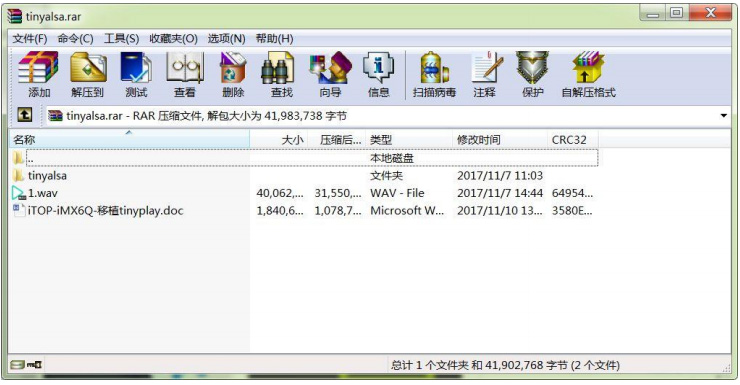Click the 1,840,6... size cell

[x=280, y=210]
